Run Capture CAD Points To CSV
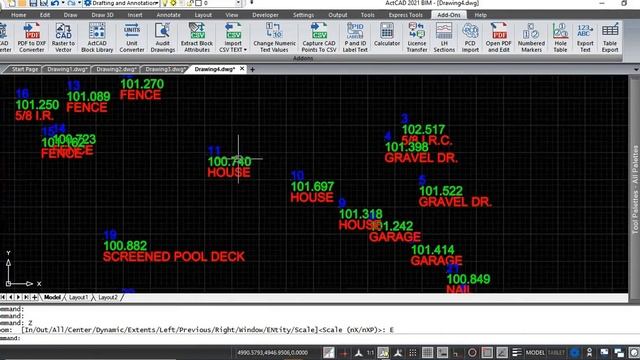Screen dimensions: 640x360 (x=319, y=38)
